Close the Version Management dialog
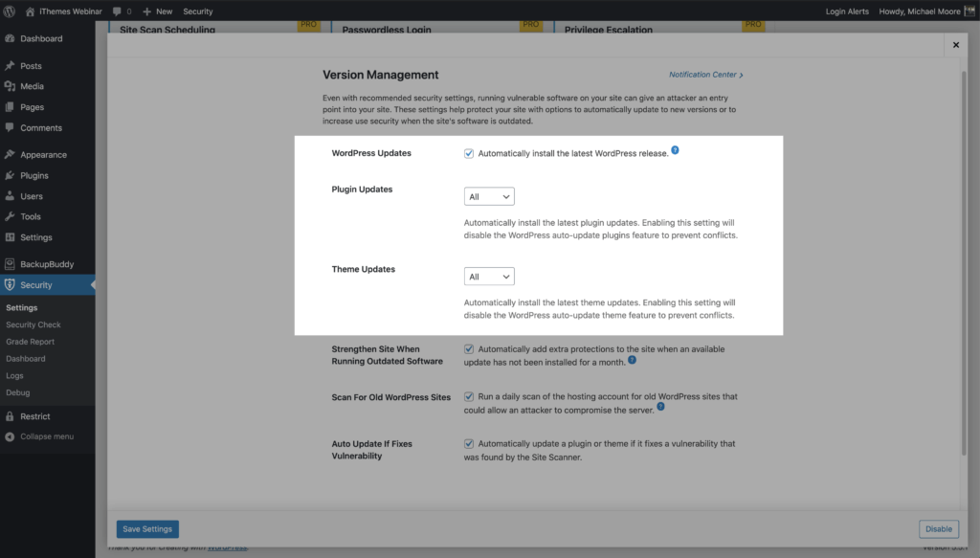This screenshot has height=558, width=980. pos(956,45)
